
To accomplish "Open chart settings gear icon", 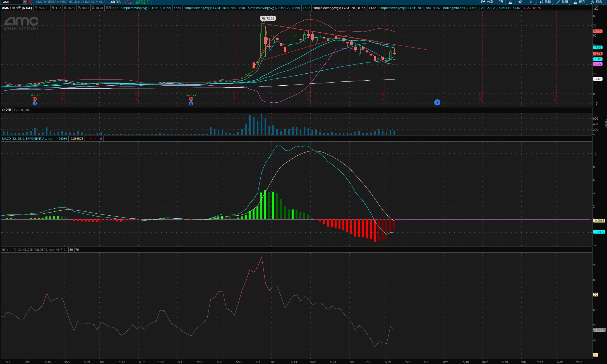I will [x=520, y=2].
